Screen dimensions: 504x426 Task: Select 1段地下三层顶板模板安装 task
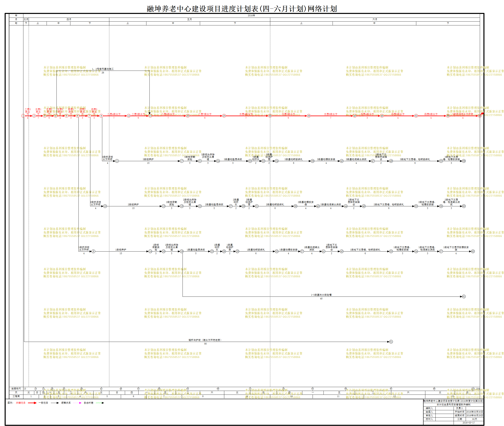point(456,248)
